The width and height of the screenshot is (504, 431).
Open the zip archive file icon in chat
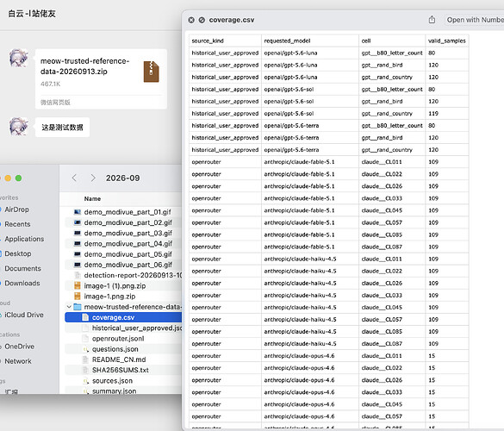[151, 72]
